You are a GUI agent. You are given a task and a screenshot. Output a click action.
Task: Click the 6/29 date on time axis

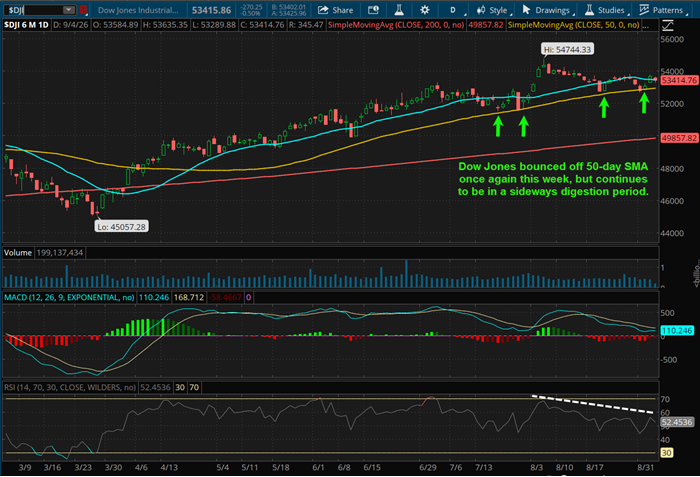click(x=428, y=468)
